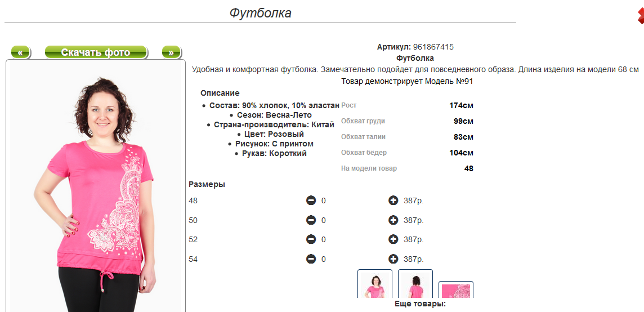Open the front view thumbnail

[x=374, y=284]
